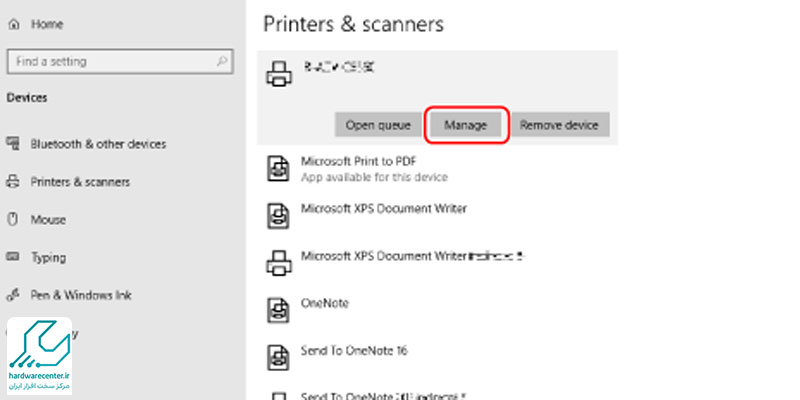Open the Mouse settings section
Screen dimensions: 800x400
(48, 220)
